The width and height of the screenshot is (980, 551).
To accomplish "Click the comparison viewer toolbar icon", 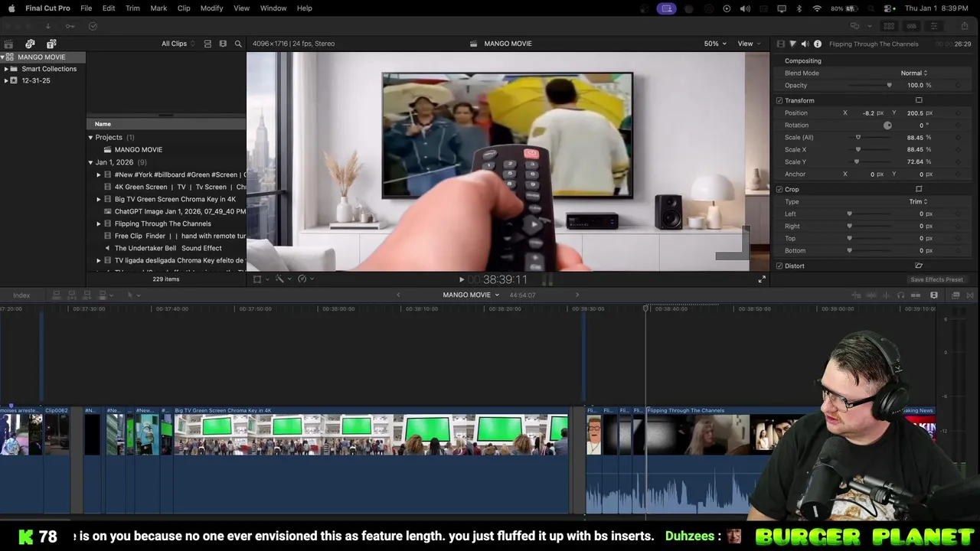I will [x=854, y=26].
